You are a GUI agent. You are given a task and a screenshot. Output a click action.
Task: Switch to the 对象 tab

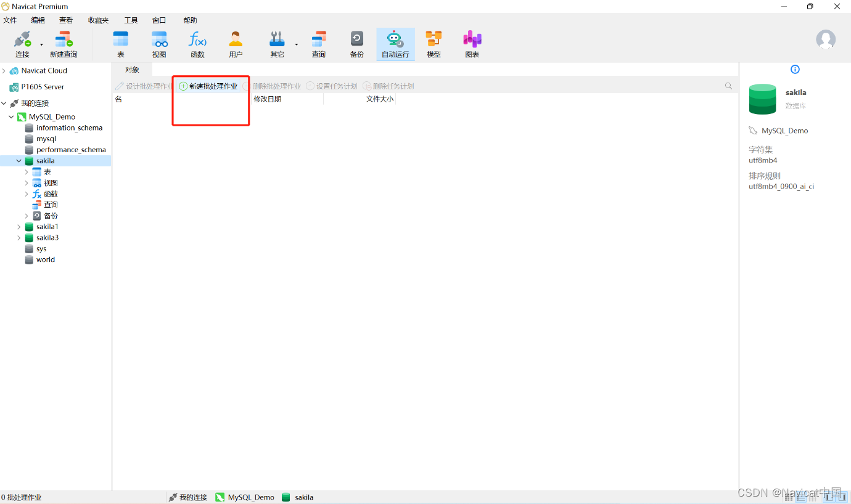coord(133,70)
